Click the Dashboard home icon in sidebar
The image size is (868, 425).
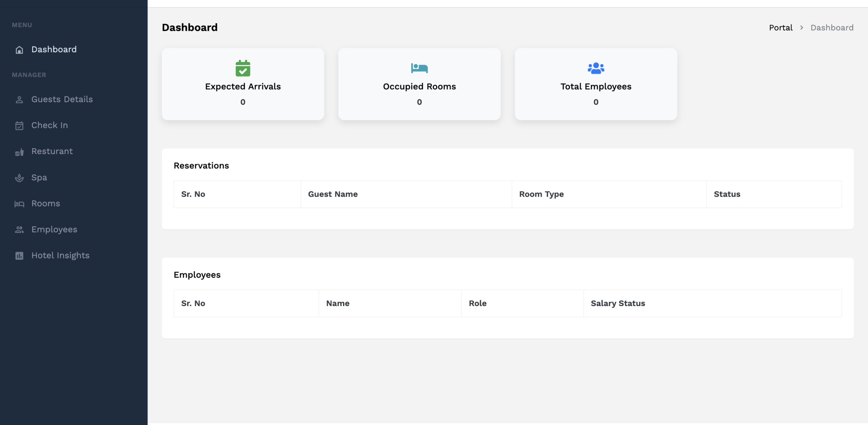click(x=19, y=50)
